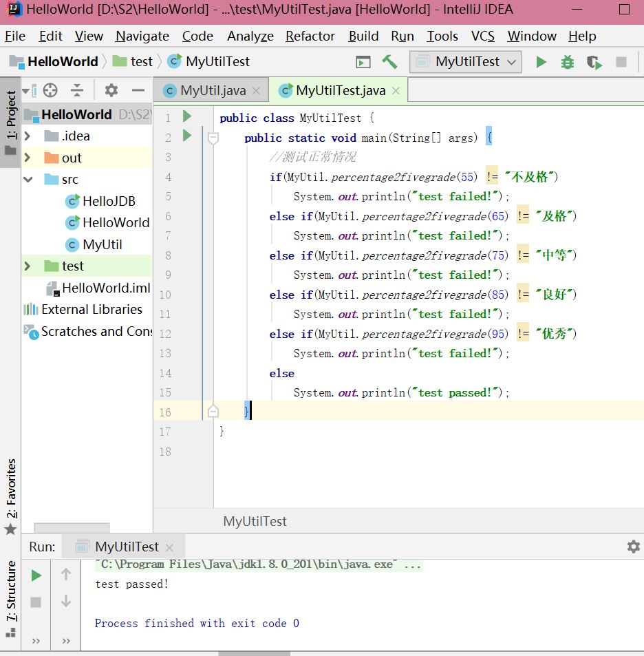
Task: Show more Run panel second column chevron
Action: pos(66,641)
